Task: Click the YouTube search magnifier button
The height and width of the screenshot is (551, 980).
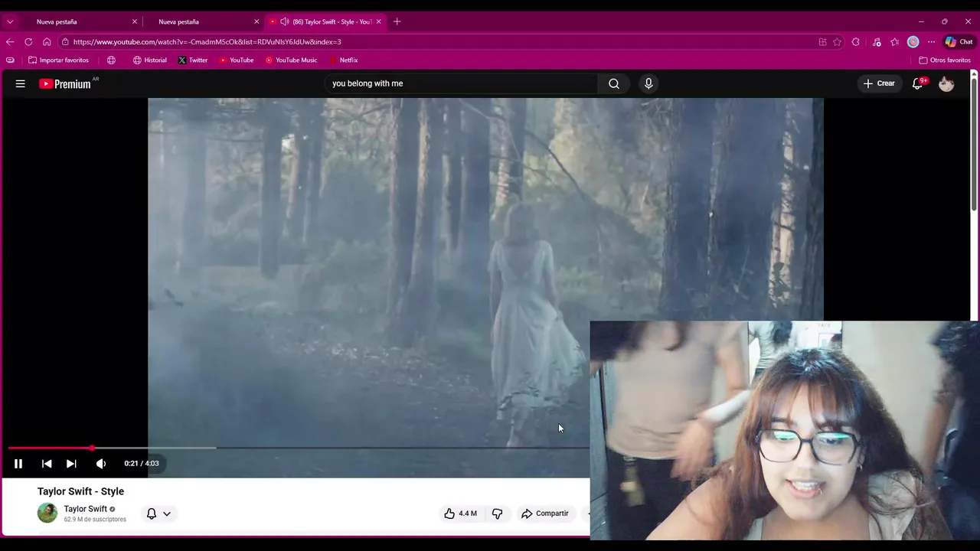Action: [614, 83]
